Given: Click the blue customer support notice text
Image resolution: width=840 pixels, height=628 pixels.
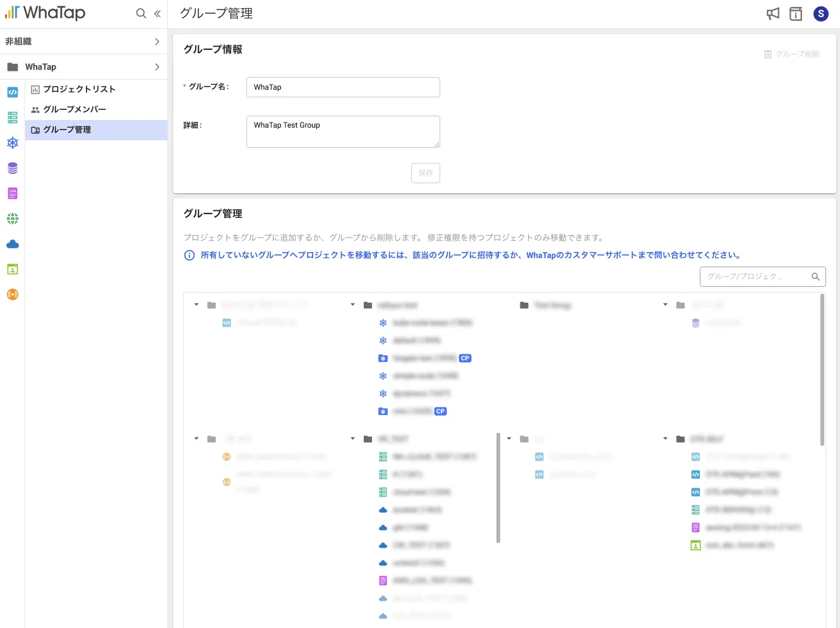Looking at the screenshot, I should click(x=471, y=255).
